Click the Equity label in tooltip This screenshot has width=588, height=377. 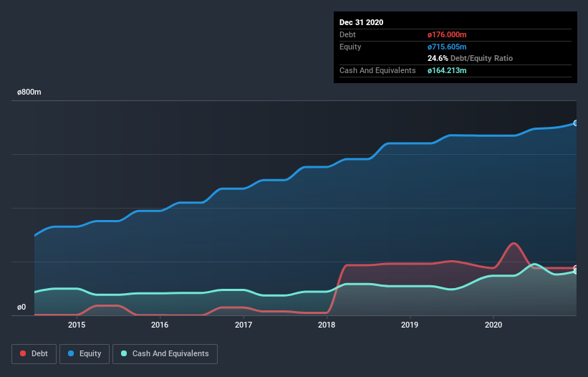350,47
